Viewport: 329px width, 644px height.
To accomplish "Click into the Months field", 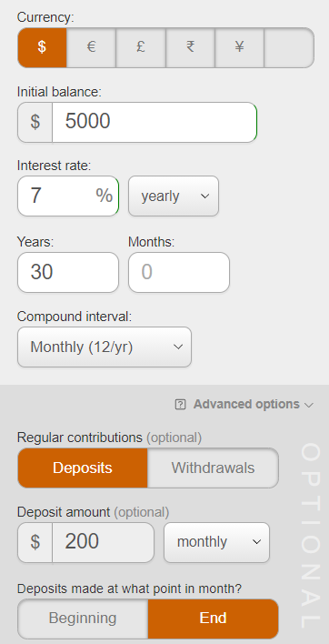I will pyautogui.click(x=179, y=272).
